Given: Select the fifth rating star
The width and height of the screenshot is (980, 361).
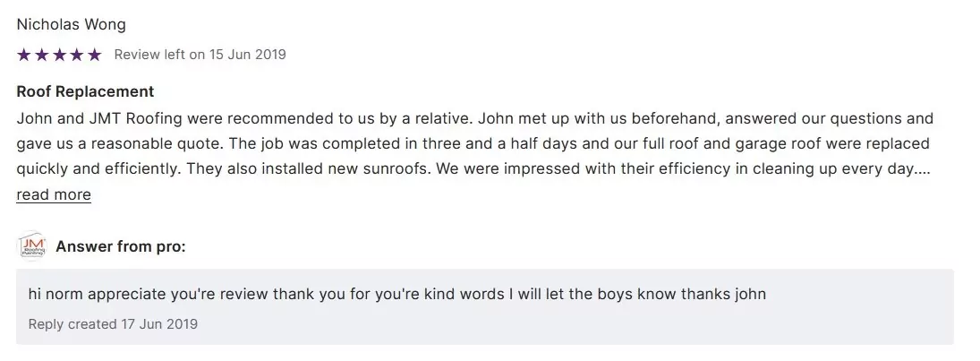Looking at the screenshot, I should pyautogui.click(x=95, y=55).
